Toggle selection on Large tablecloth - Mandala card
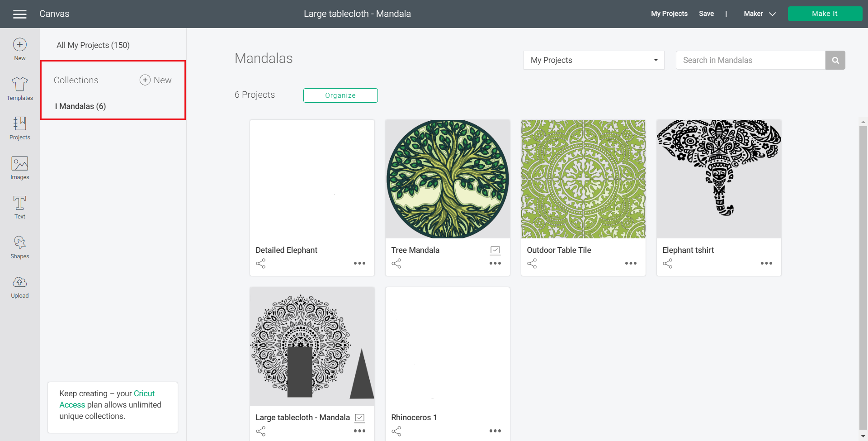The height and width of the screenshot is (441, 868). (359, 417)
